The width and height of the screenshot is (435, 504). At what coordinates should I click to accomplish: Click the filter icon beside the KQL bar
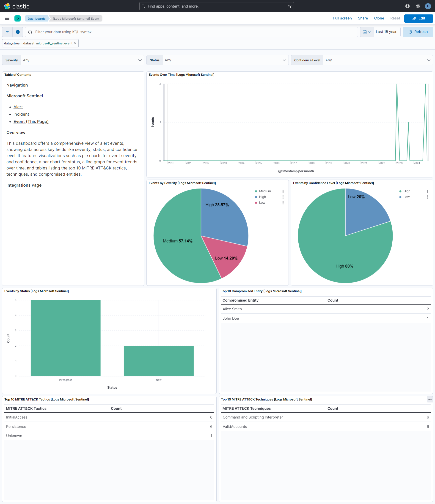tap(7, 32)
